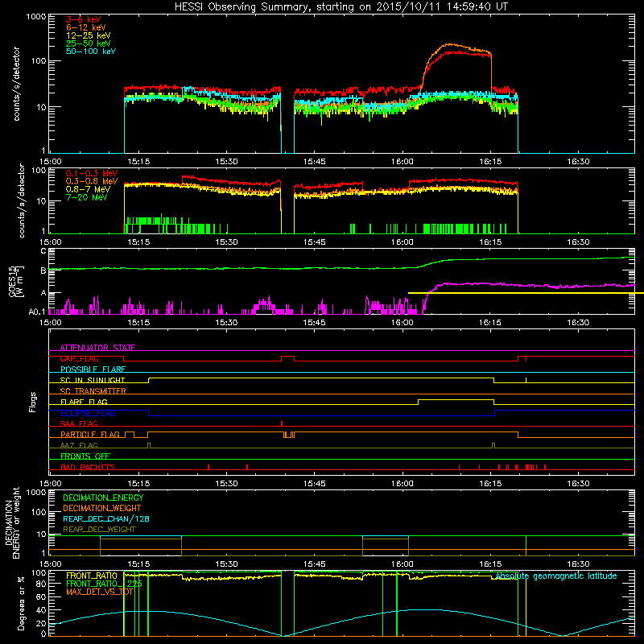Select the counts/s/detector axis title of the MeV panel
Viewport: 644px width, 644px height.
(x=22, y=200)
